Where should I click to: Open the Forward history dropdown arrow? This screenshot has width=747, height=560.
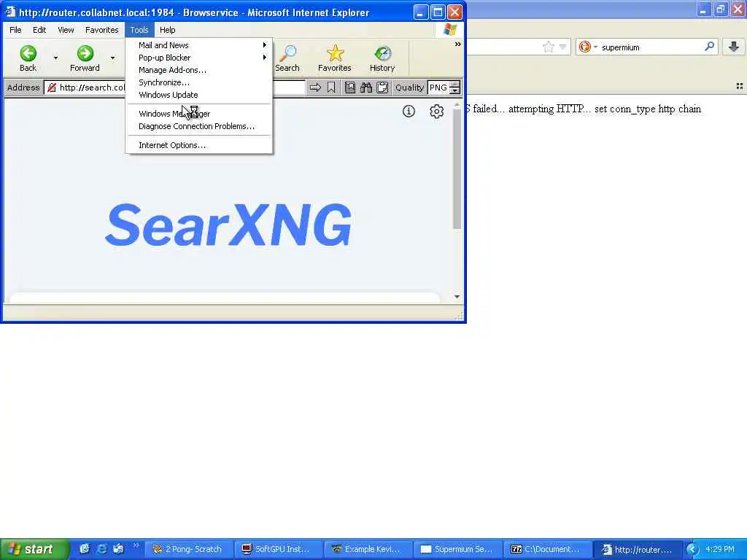[x=113, y=58]
